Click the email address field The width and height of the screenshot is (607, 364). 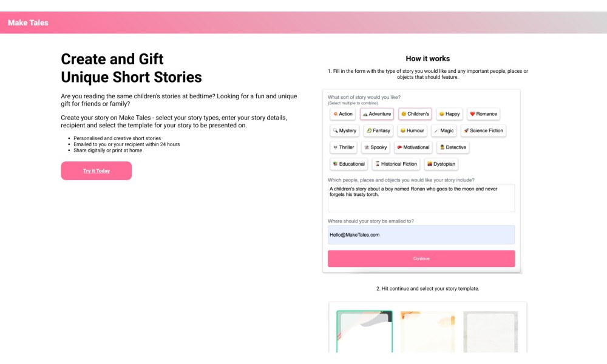pos(421,235)
